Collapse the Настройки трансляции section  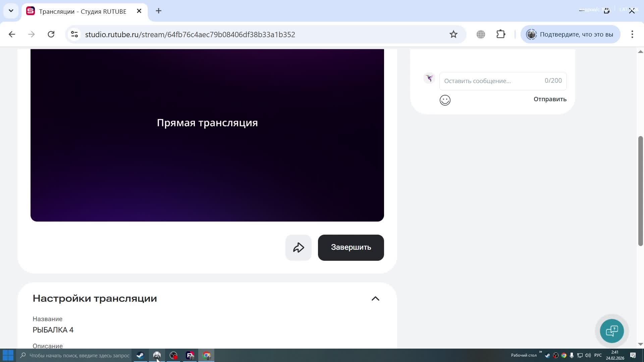coord(376,298)
